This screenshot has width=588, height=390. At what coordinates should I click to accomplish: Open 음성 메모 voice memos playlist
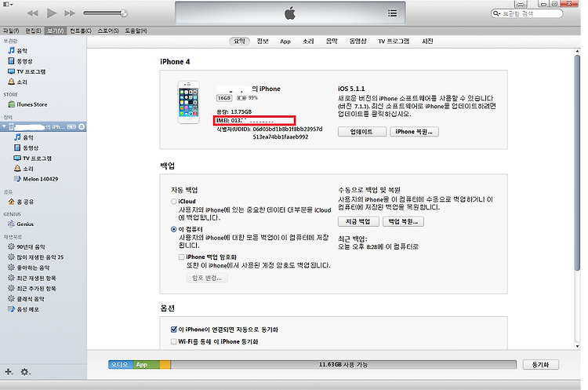click(24, 309)
